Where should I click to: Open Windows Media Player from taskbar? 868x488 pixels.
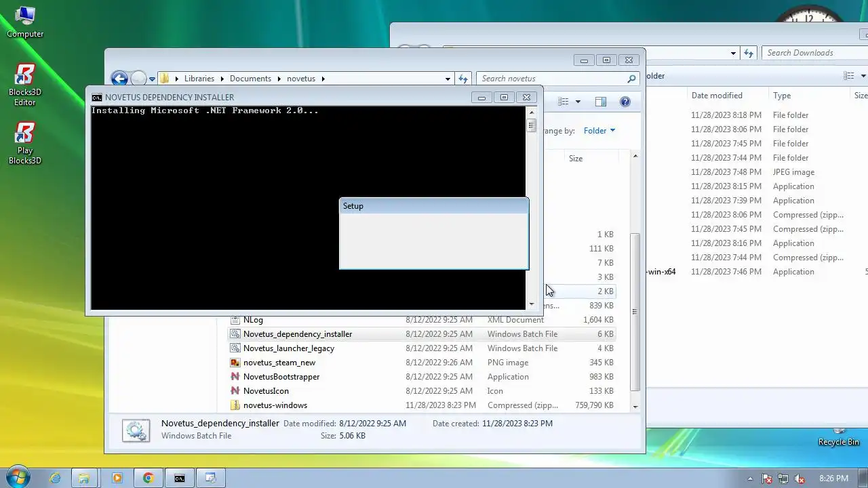117,478
